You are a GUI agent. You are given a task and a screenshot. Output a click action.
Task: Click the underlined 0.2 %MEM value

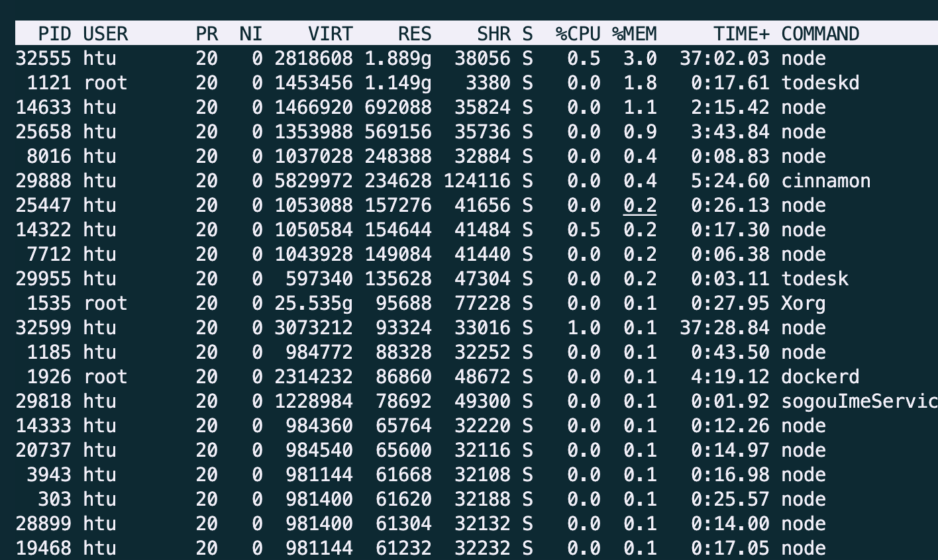click(640, 205)
